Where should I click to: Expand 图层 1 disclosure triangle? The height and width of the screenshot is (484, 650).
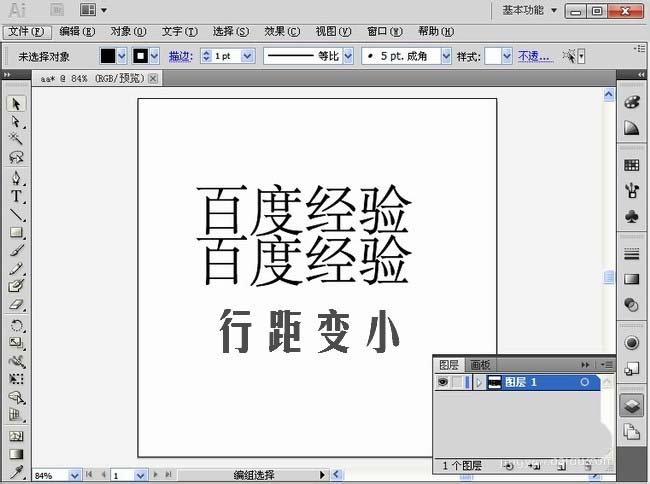479,382
